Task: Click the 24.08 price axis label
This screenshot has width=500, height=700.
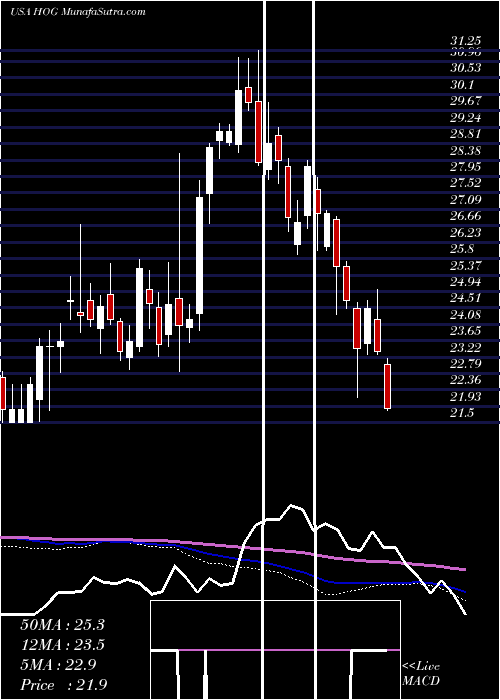Action: [466, 315]
